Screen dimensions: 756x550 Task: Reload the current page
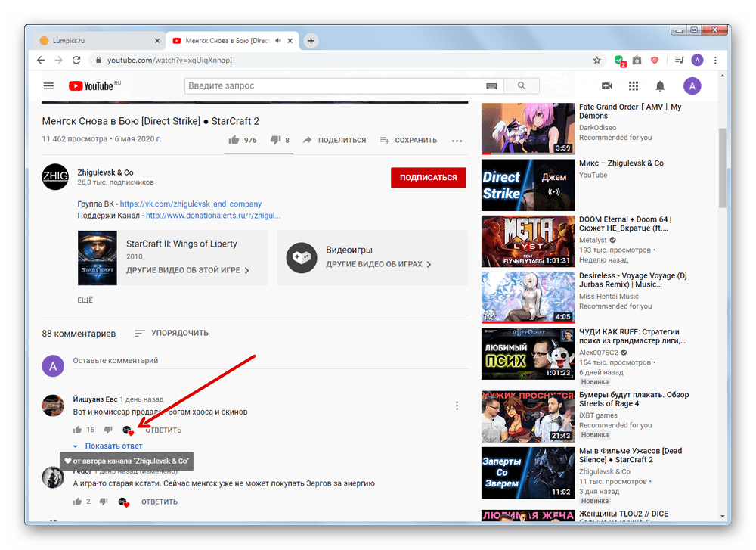(x=76, y=60)
